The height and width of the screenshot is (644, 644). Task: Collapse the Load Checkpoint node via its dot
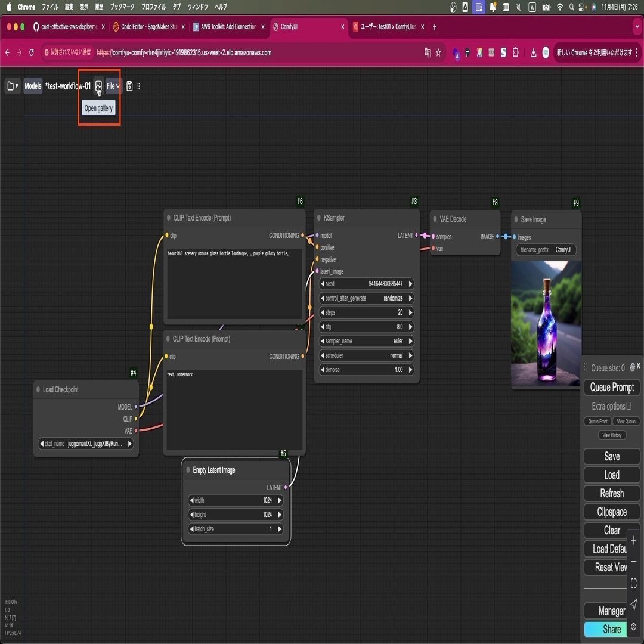38,389
